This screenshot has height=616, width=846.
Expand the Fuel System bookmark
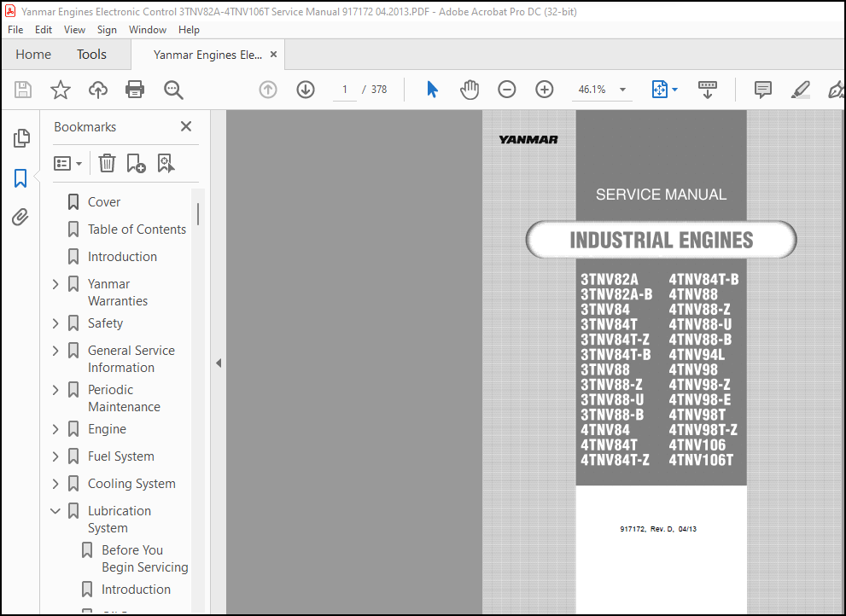point(55,456)
